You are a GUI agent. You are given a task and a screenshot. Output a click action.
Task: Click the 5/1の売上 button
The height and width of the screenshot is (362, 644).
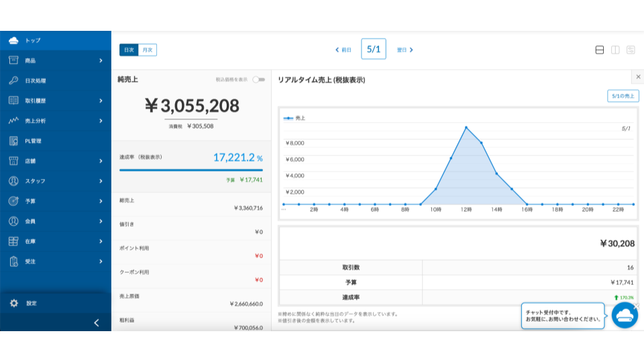pyautogui.click(x=623, y=96)
